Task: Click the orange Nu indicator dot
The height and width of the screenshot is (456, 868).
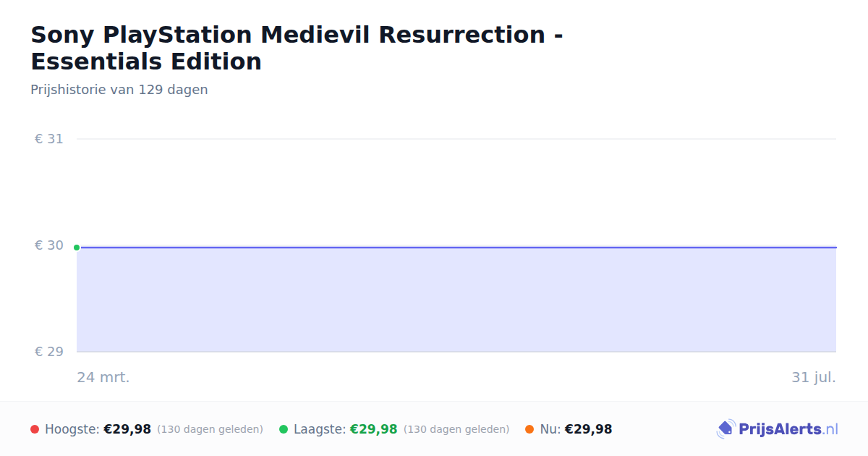Action: pos(529,429)
